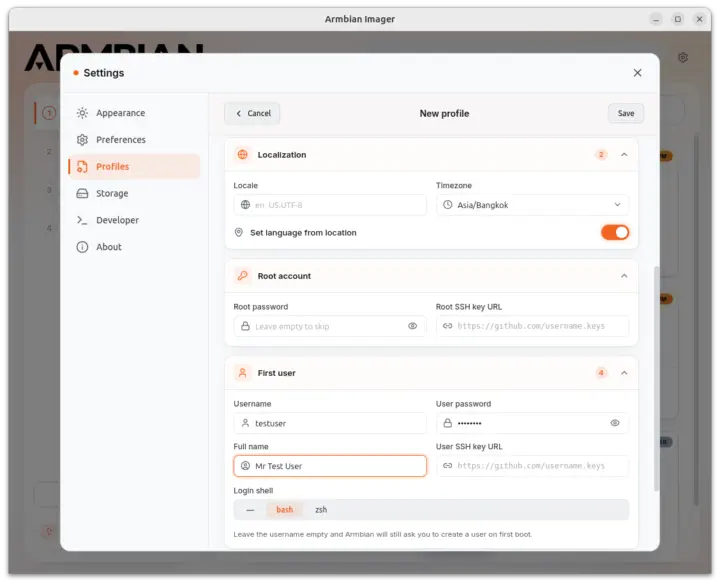The width and height of the screenshot is (720, 584).
Task: Click the link icon in User SSH key field
Action: tap(448, 466)
